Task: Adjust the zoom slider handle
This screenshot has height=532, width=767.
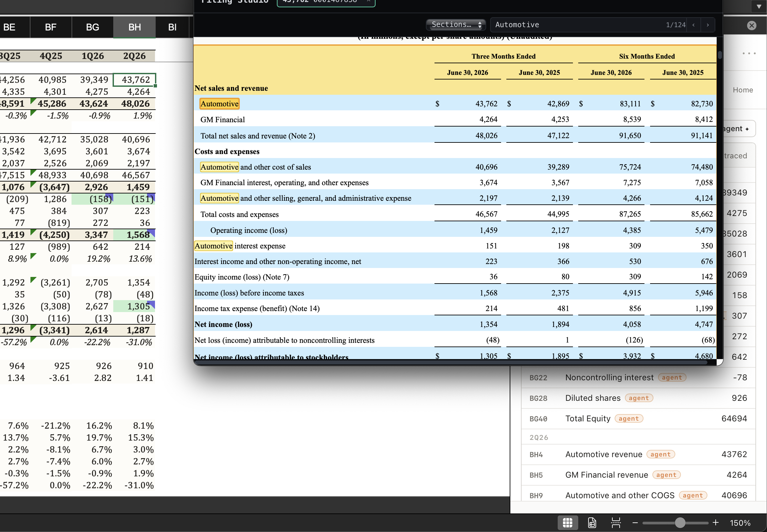Action: [x=680, y=523]
